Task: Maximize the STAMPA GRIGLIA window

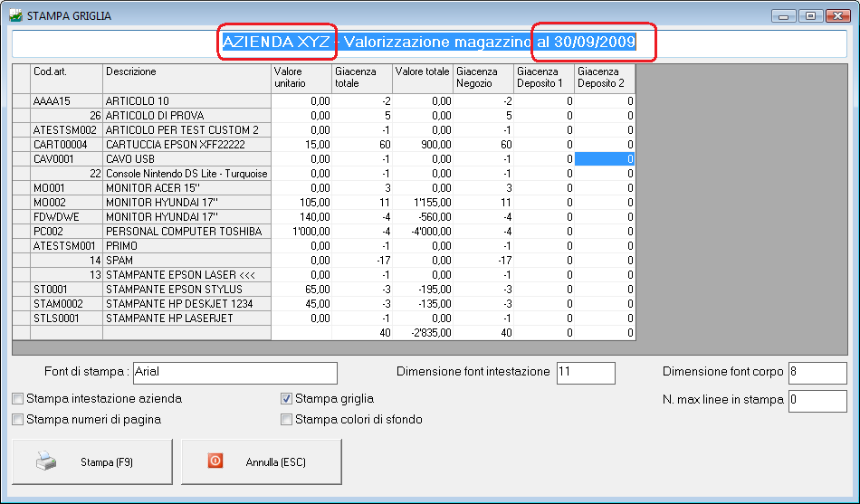Action: (810, 16)
